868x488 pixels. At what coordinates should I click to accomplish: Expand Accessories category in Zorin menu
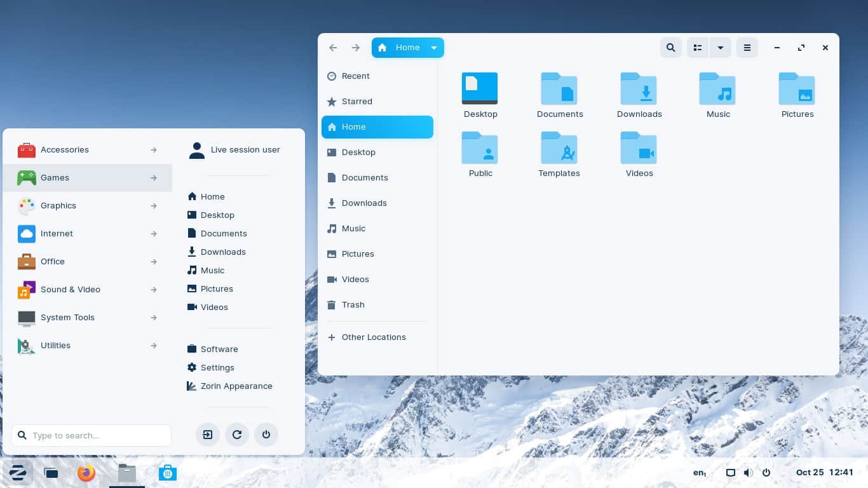(x=88, y=150)
